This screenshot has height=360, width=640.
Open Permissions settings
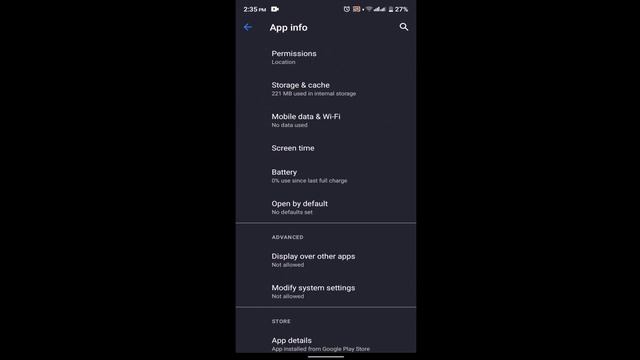point(326,57)
